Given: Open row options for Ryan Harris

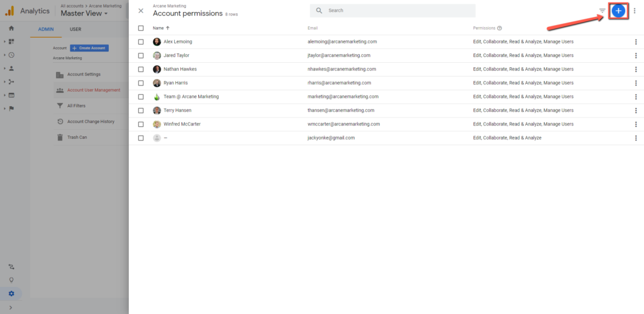Looking at the screenshot, I should point(636,83).
